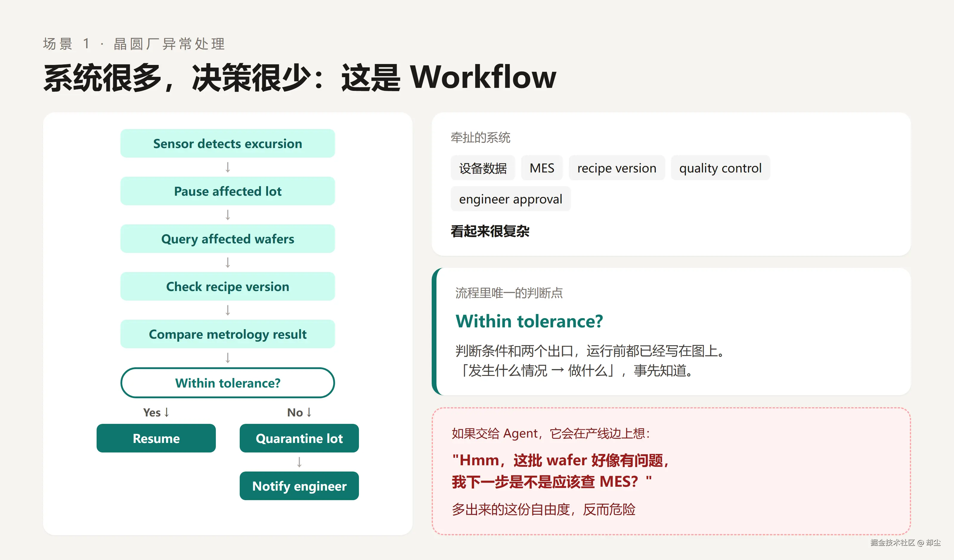
Task: Click the 'Query affected wafers' box
Action: pyautogui.click(x=227, y=239)
